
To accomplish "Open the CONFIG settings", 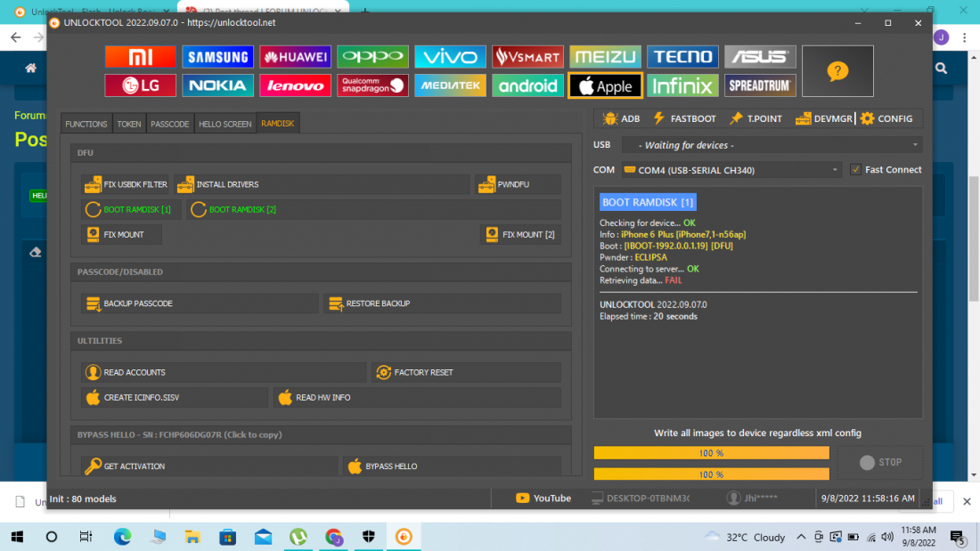I will (x=886, y=118).
